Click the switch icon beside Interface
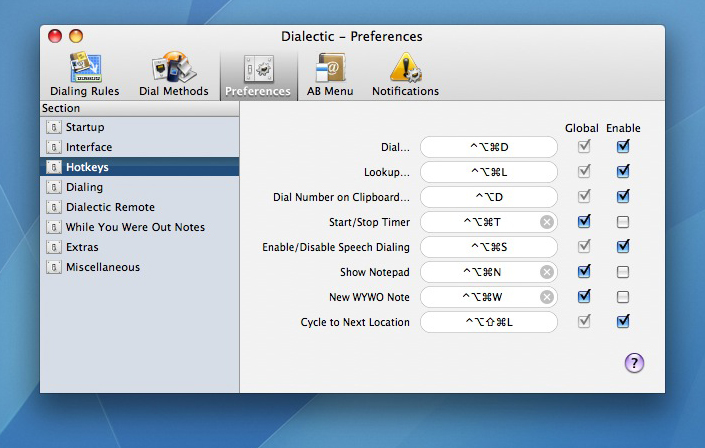705x448 pixels. [x=54, y=147]
